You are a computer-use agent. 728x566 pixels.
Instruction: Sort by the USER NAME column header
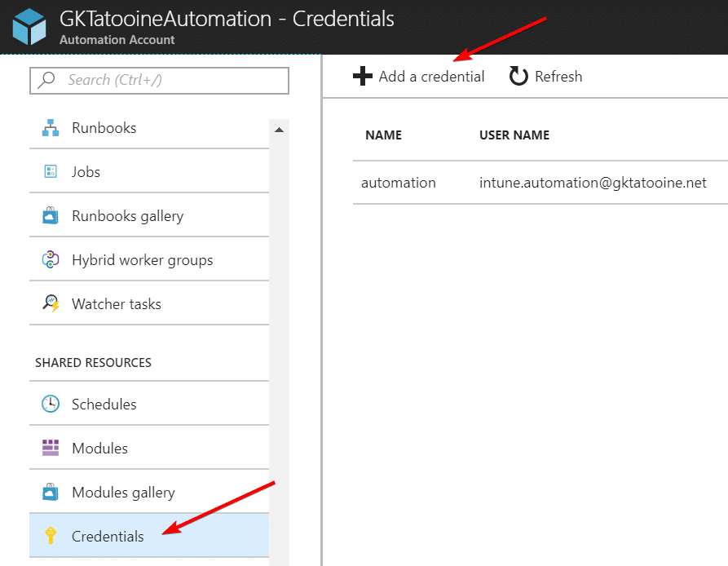[x=514, y=135]
